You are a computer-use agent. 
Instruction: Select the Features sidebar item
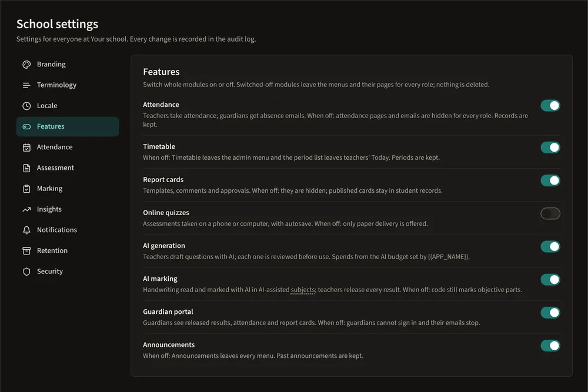point(68,127)
